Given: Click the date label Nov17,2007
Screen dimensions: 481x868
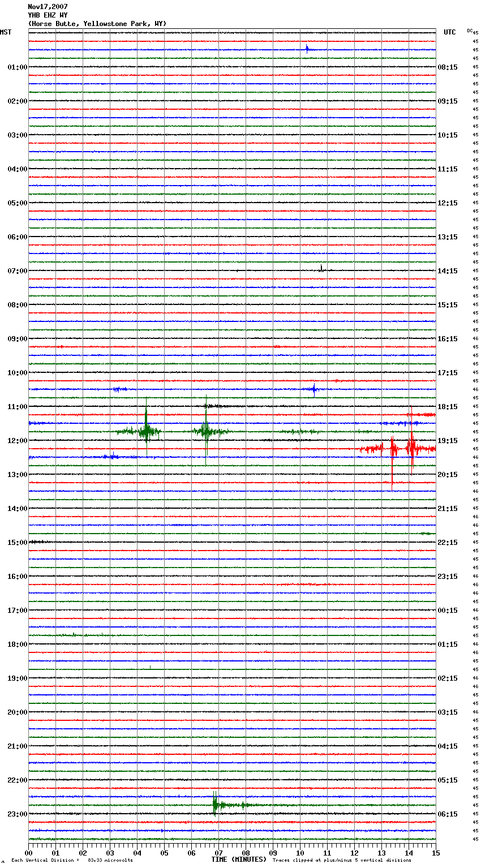Looking at the screenshot, I should pos(48,7).
